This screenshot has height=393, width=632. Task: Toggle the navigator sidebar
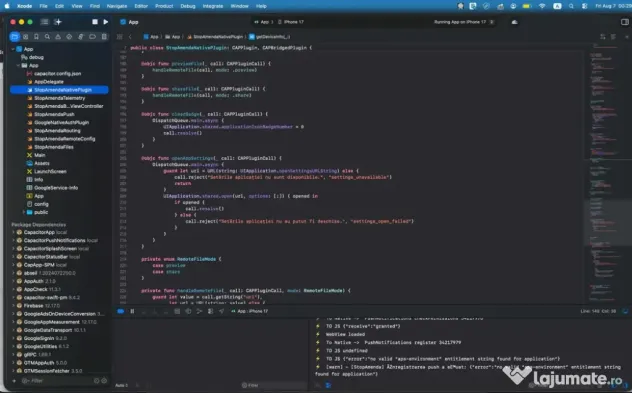pos(45,22)
